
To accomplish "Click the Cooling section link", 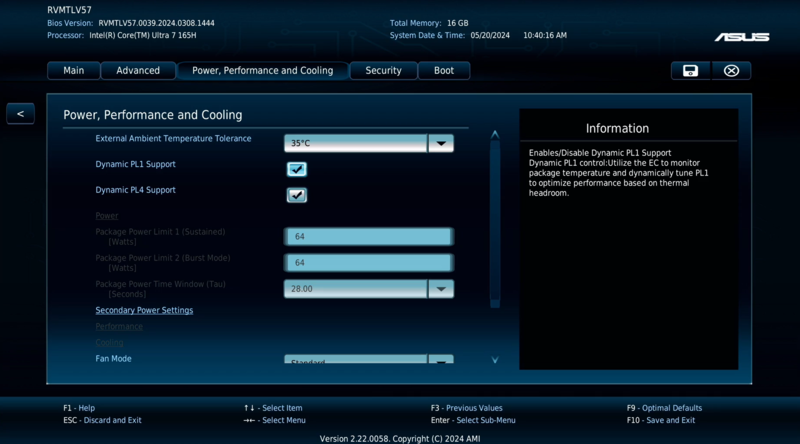I will (109, 342).
